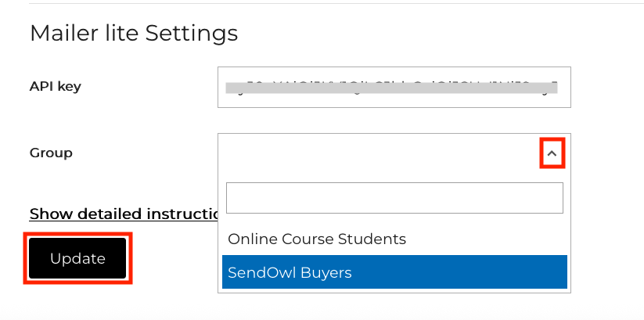644x320 pixels.
Task: Focus the search box inside Group dropdown
Action: (394, 198)
